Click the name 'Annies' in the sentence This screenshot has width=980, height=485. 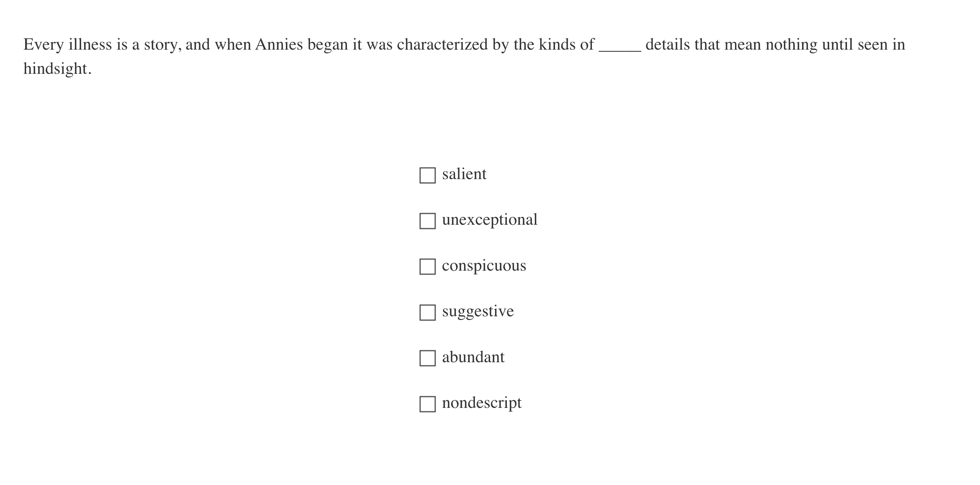[279, 45]
